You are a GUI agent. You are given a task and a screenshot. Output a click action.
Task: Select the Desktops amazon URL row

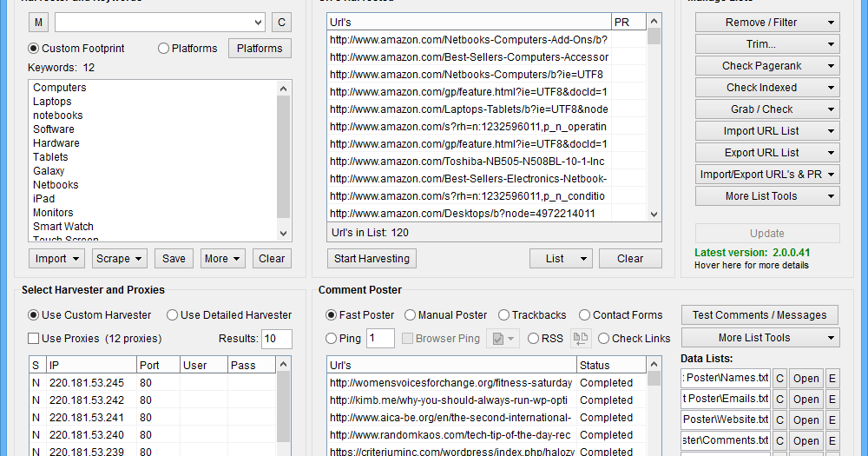pos(487,214)
